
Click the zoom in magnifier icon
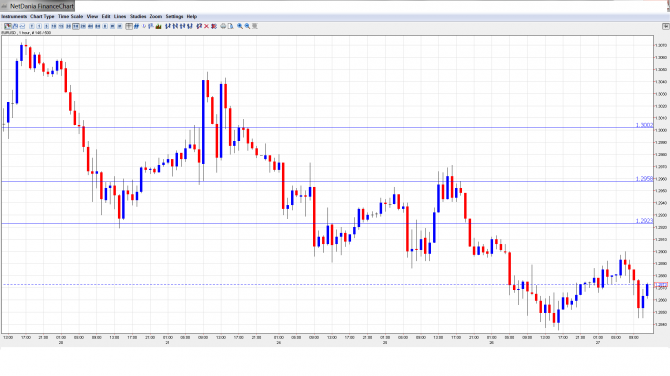(x=240, y=26)
